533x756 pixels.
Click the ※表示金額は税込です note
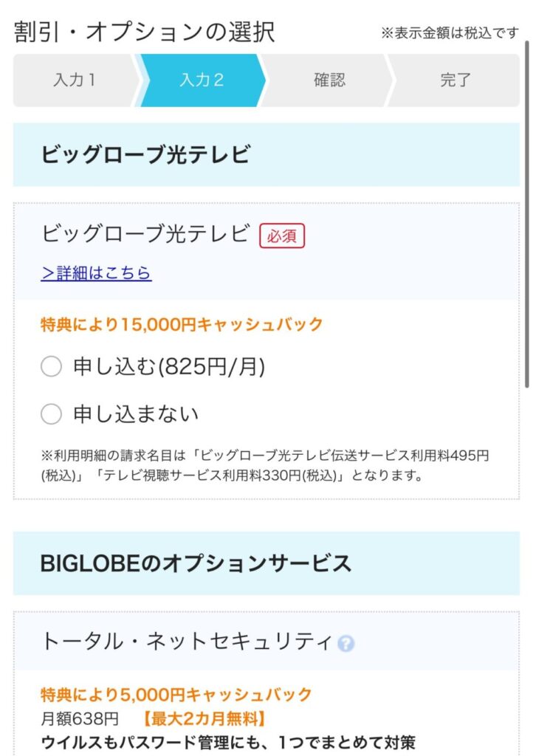pos(450,32)
